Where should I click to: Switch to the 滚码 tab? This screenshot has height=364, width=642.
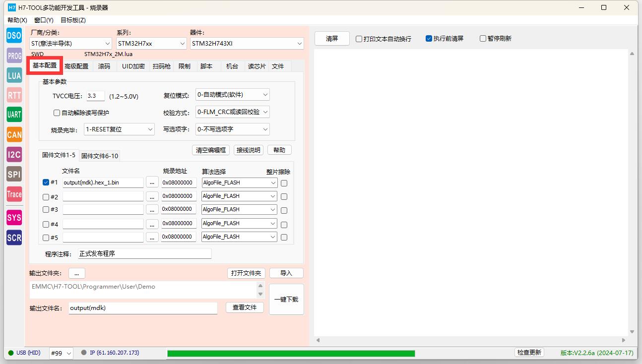click(x=104, y=66)
